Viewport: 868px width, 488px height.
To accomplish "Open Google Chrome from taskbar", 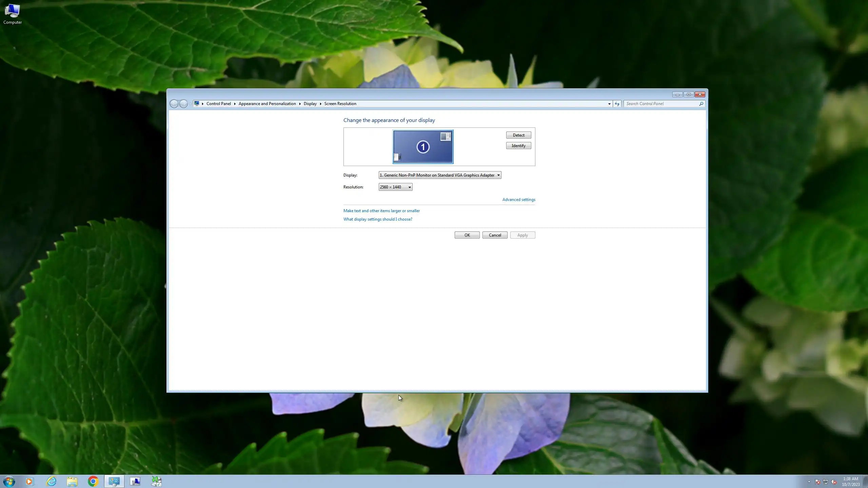I will tap(93, 481).
